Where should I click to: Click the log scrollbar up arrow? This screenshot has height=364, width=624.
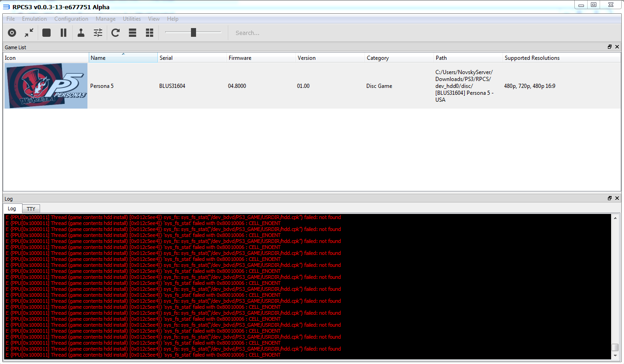click(615, 218)
